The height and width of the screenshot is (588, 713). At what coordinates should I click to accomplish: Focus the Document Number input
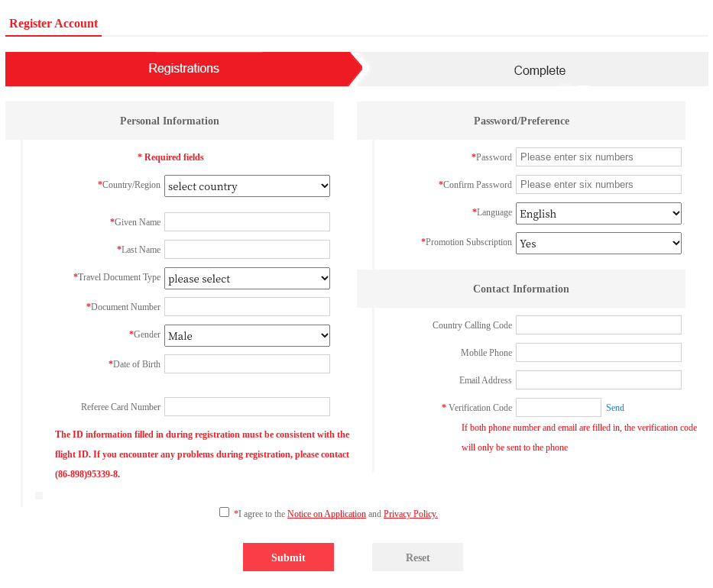click(247, 307)
